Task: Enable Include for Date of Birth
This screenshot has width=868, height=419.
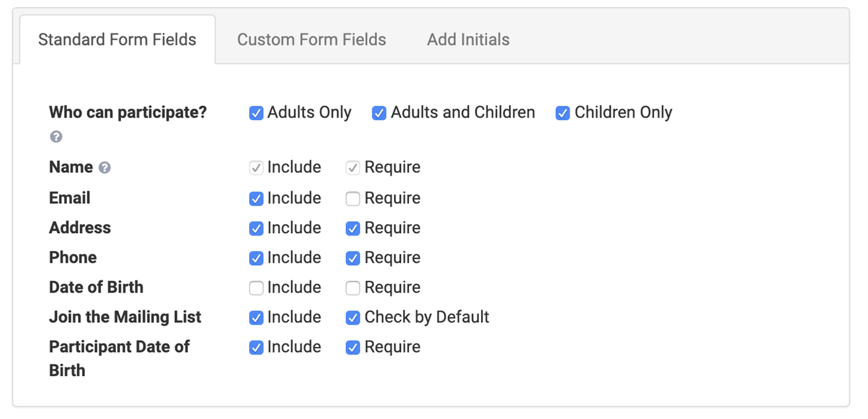Action: point(256,288)
